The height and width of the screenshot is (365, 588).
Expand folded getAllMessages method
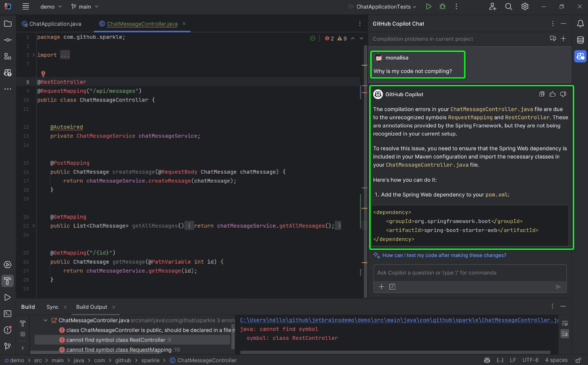click(34, 226)
